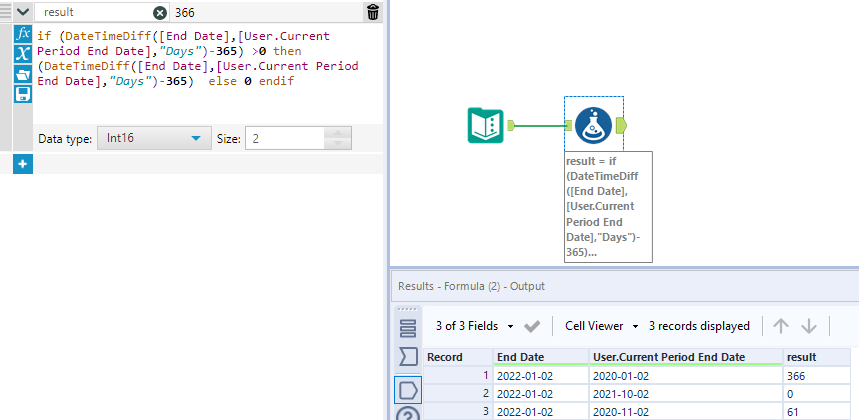Show the data profiling sigma icon

click(408, 357)
